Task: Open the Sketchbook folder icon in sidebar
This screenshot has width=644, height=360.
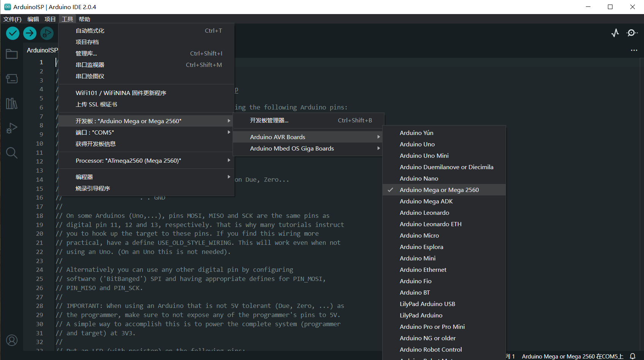Action: (x=12, y=54)
